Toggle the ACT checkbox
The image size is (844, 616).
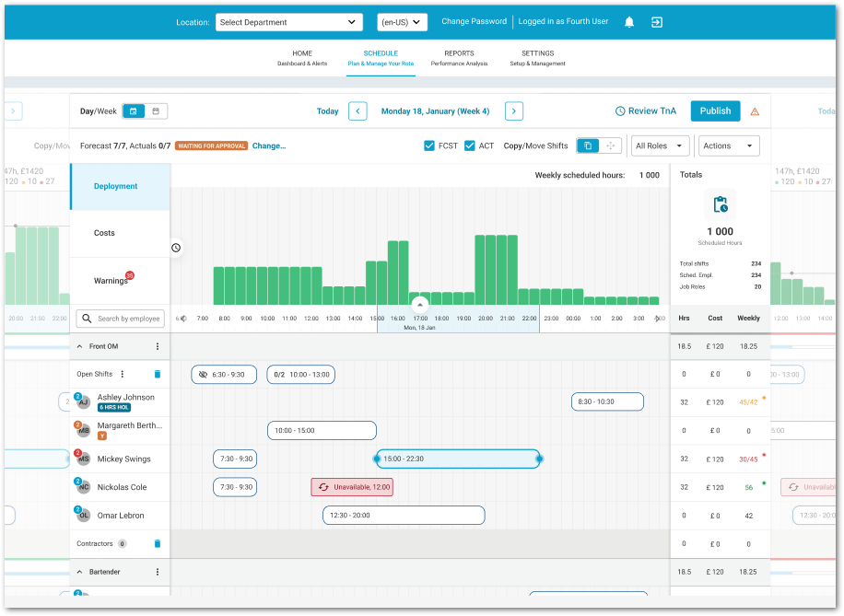click(x=470, y=145)
